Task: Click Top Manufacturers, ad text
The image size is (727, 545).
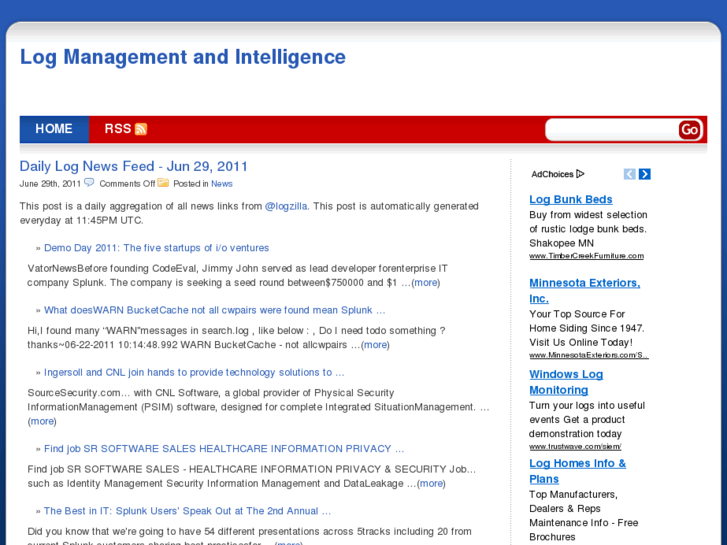Action: (574, 494)
